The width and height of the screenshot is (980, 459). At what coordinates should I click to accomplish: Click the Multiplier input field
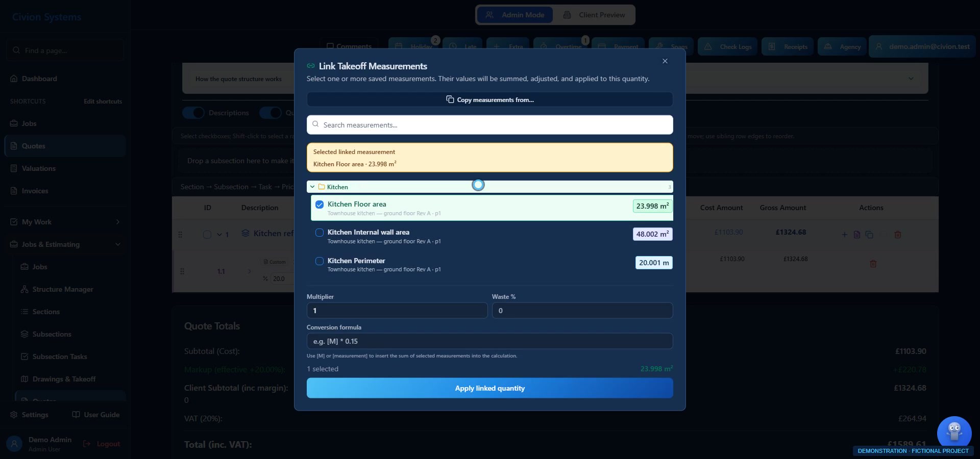[397, 311]
